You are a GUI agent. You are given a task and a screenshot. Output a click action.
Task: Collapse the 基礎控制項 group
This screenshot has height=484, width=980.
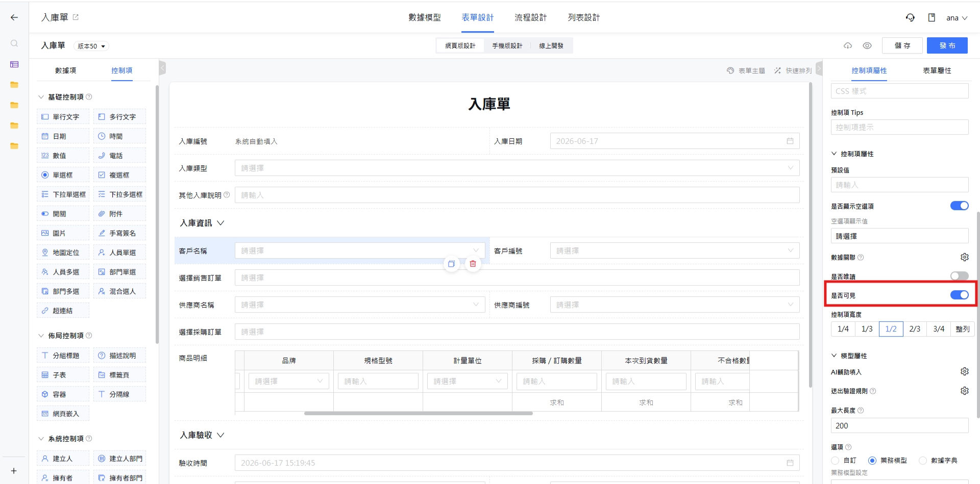(x=41, y=97)
